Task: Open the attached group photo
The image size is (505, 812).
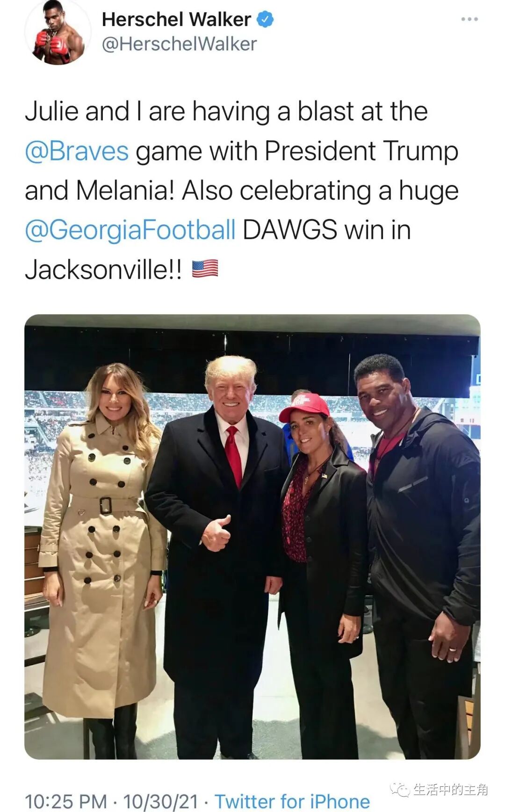Action: click(x=252, y=537)
